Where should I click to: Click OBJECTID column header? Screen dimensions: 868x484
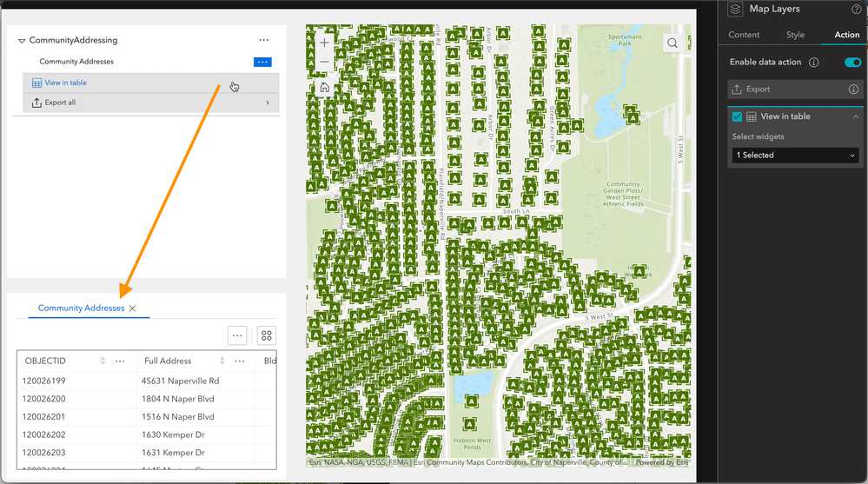point(45,361)
